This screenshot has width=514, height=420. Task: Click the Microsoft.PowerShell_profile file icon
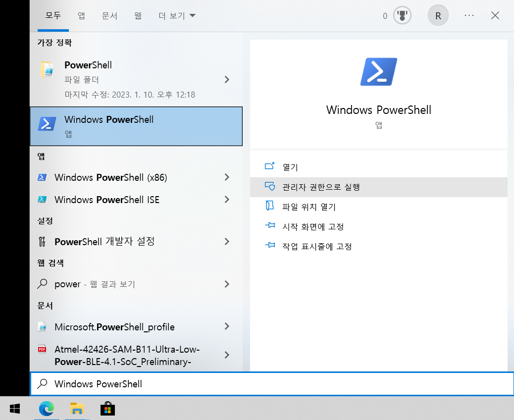click(x=42, y=326)
